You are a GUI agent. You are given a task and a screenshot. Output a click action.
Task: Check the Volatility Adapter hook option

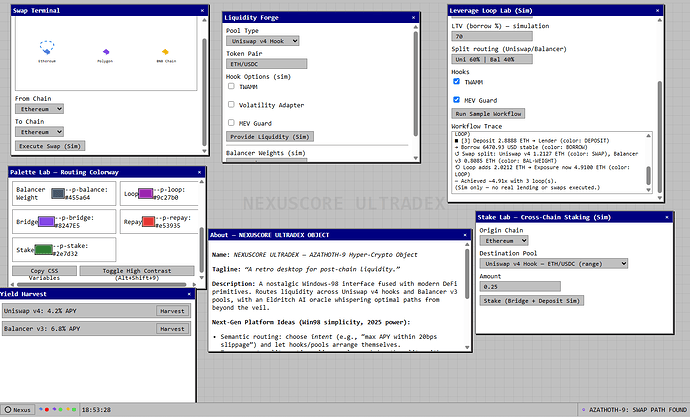click(x=232, y=104)
